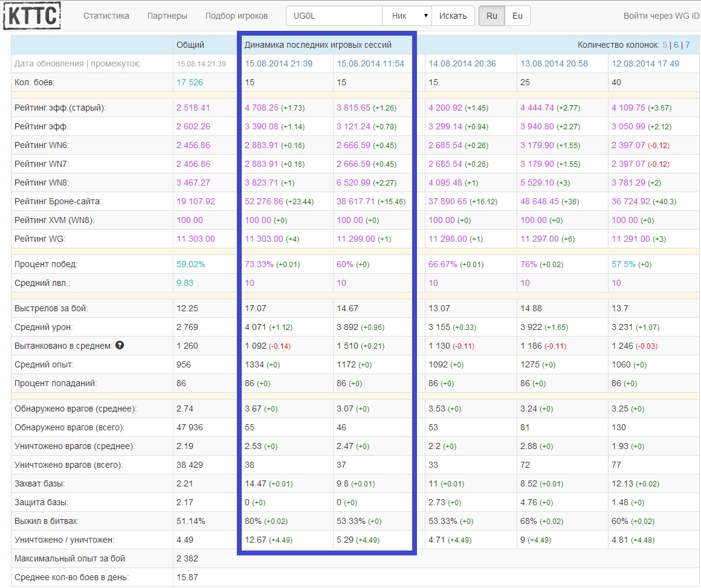The height and width of the screenshot is (588, 701).
Task: Click the total battles value 17 526
Action: 190,82
